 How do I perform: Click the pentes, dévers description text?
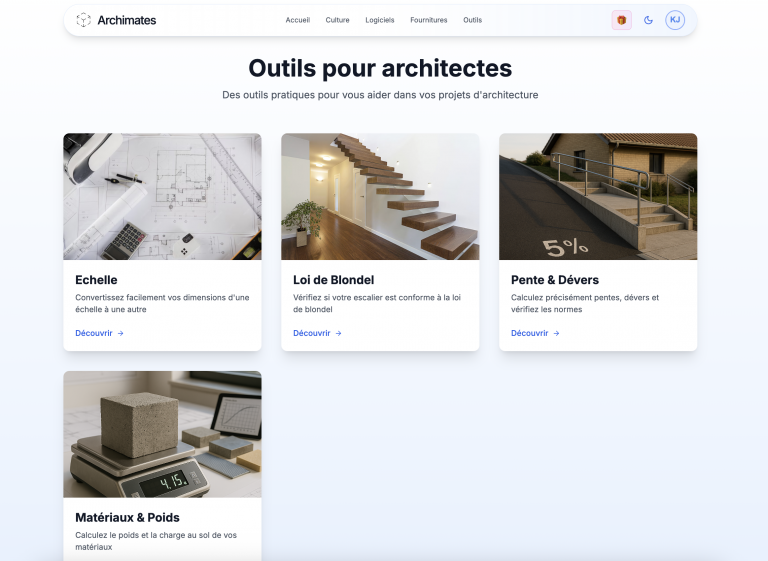point(585,303)
